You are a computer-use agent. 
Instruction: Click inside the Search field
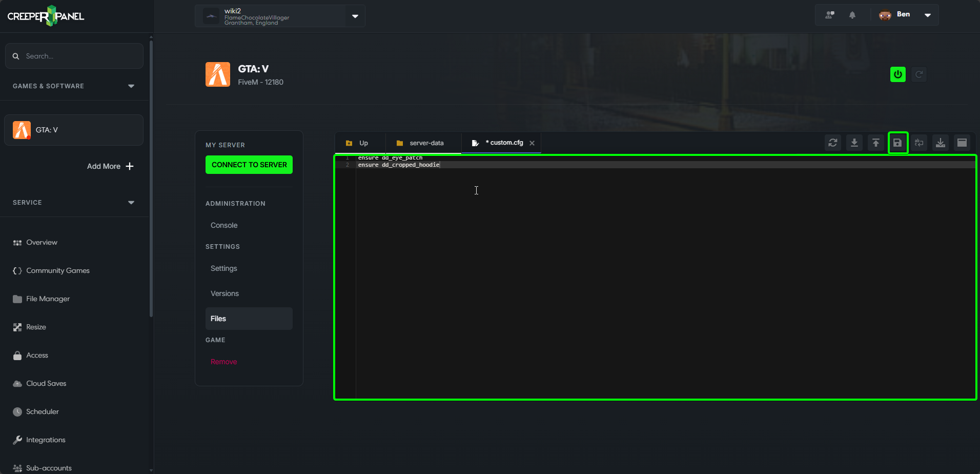pyautogui.click(x=74, y=56)
